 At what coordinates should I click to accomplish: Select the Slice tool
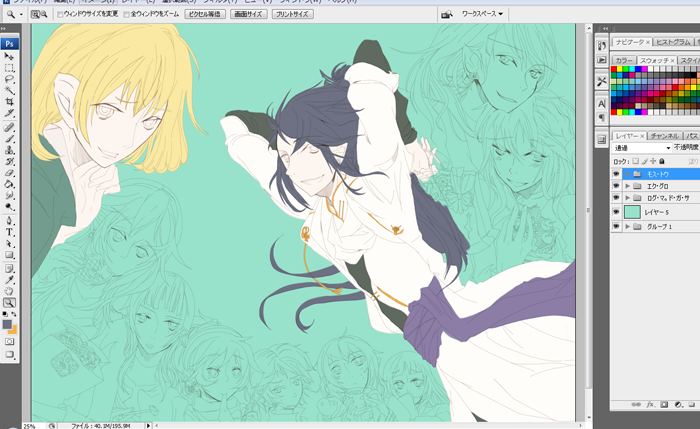9,113
